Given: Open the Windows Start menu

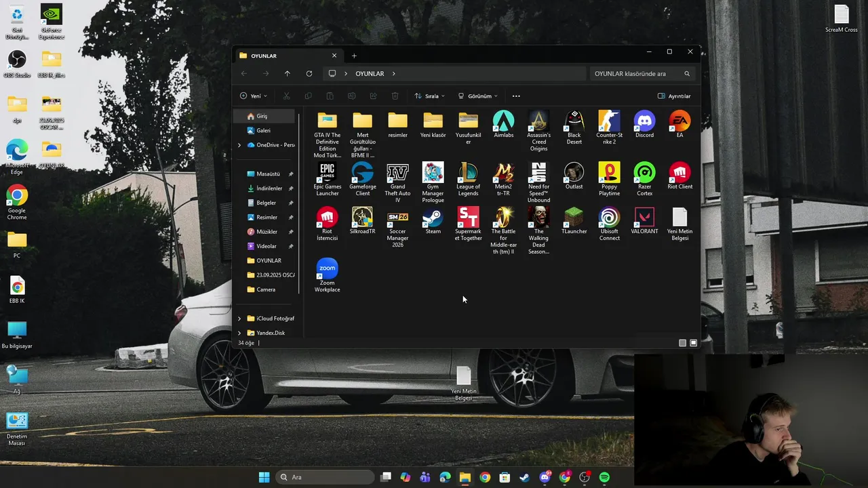Looking at the screenshot, I should coord(264,477).
